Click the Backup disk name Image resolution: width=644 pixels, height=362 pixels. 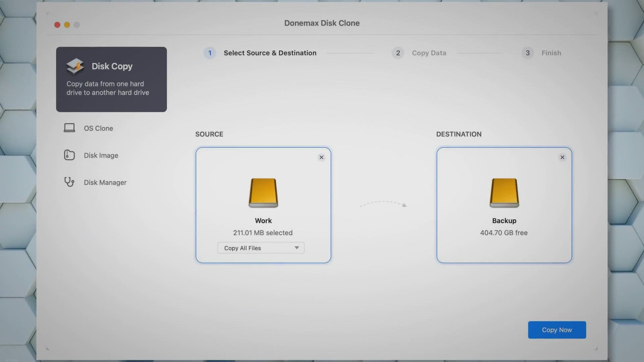[504, 221]
